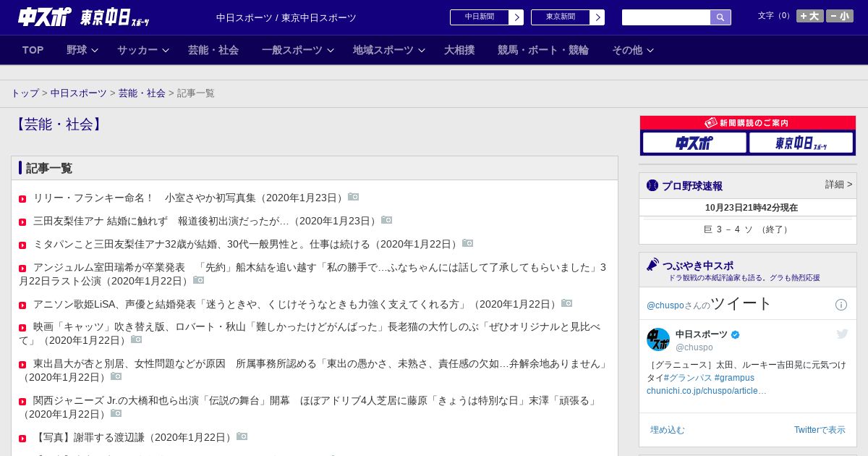Click the Twitter widget info icon
This screenshot has height=456, width=868.
tap(841, 305)
